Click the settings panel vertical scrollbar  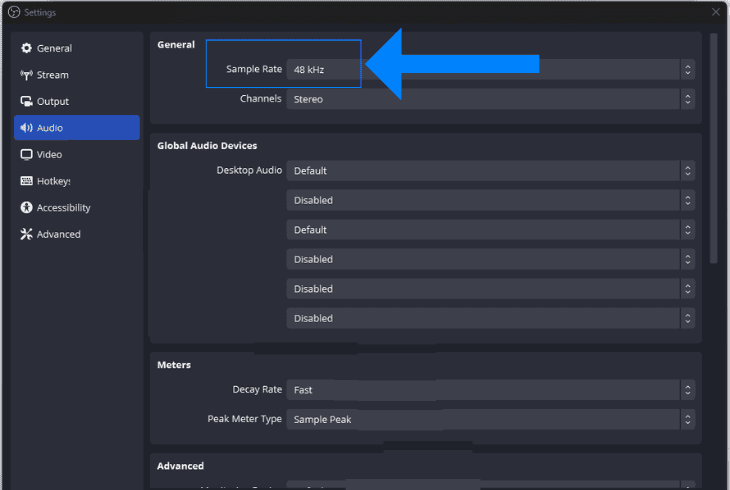coord(713,149)
